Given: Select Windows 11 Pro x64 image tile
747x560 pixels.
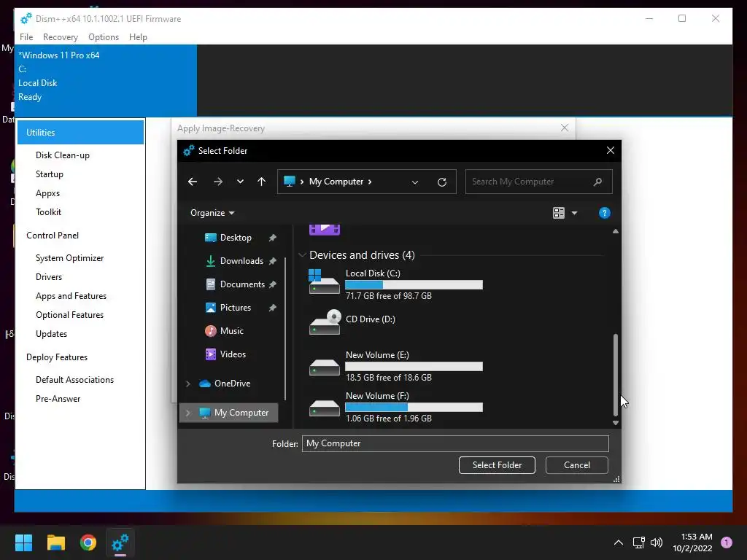Looking at the screenshot, I should tap(105, 80).
